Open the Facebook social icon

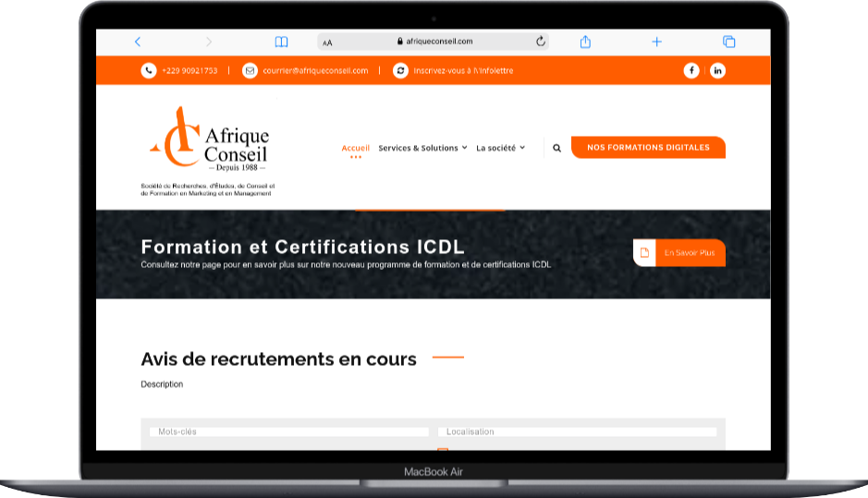tap(691, 70)
